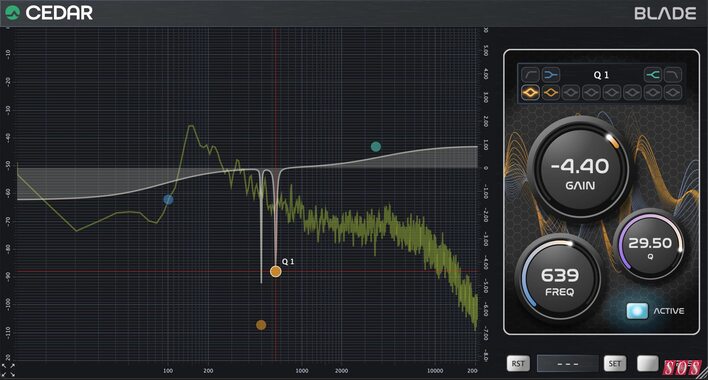Screen dimensions: 708x380
Task: Select the high-pass filter band icon
Action: (530, 74)
